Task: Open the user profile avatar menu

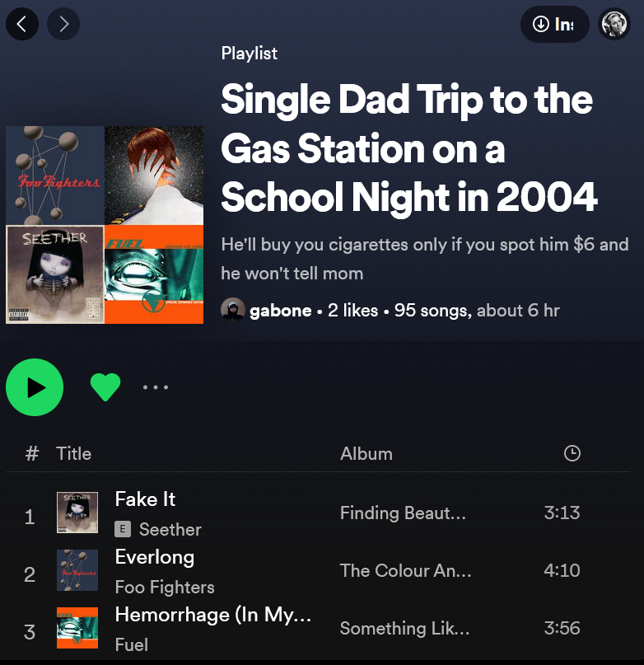Action: click(614, 24)
